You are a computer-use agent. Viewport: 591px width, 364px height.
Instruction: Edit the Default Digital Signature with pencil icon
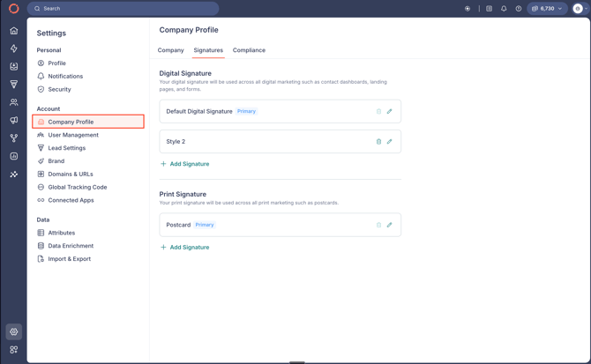[389, 112]
